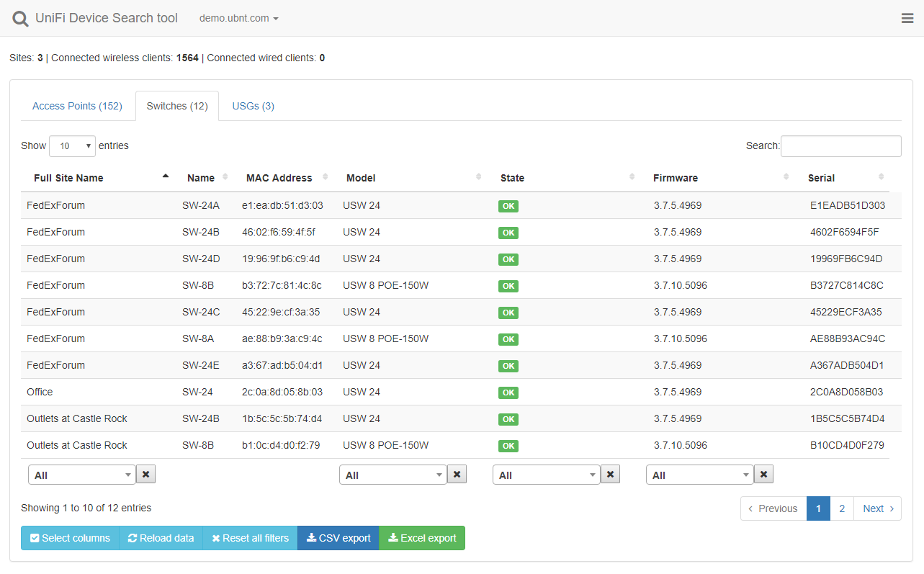Image resolution: width=924 pixels, height=574 pixels.
Task: Switch to the USGs tab
Action: click(253, 106)
